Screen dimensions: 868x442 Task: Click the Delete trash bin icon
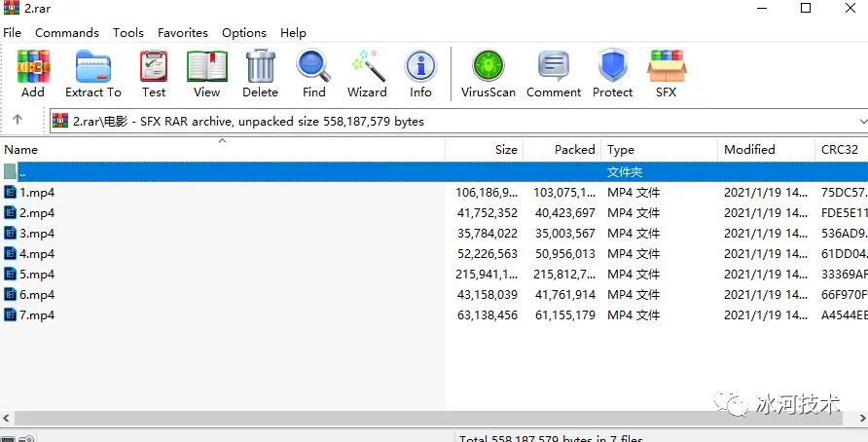coord(260,67)
